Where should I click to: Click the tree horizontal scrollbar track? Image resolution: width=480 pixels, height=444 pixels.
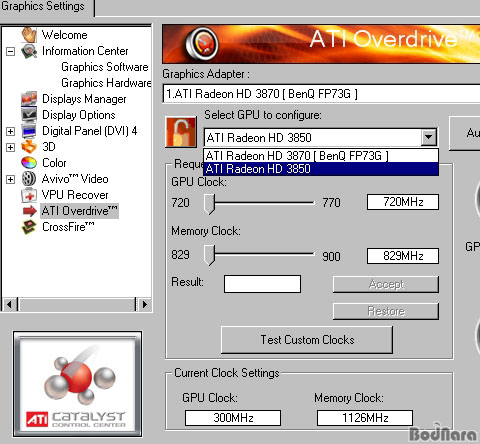77,304
